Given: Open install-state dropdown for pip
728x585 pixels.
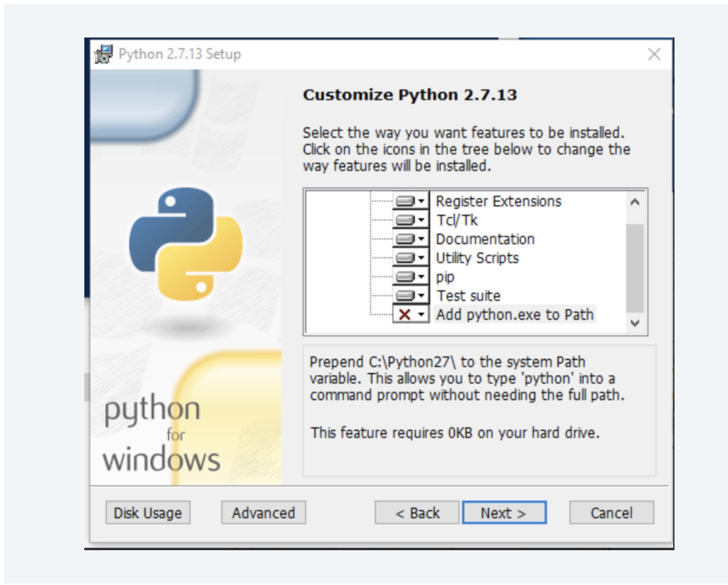Looking at the screenshot, I should coord(410,276).
